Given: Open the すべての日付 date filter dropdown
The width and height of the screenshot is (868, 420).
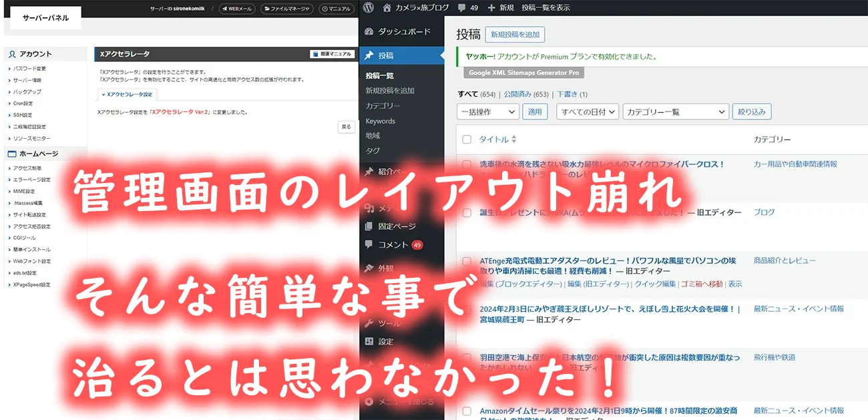Looking at the screenshot, I should pos(588,112).
